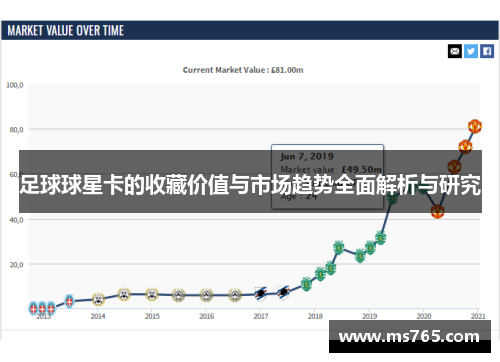Share the chart on Facebook

[487, 51]
